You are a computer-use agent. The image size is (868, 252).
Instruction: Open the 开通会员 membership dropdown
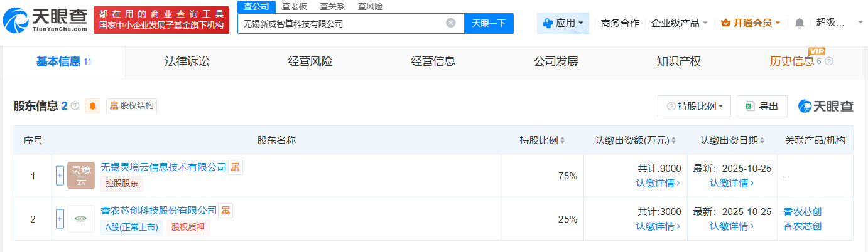click(x=751, y=23)
